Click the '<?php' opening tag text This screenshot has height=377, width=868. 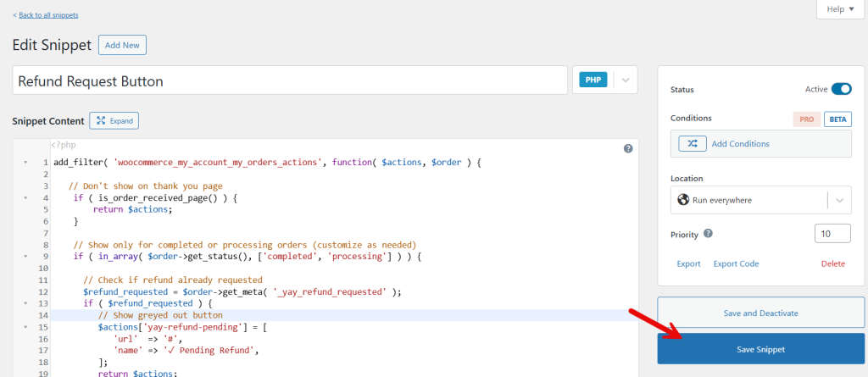(64, 145)
